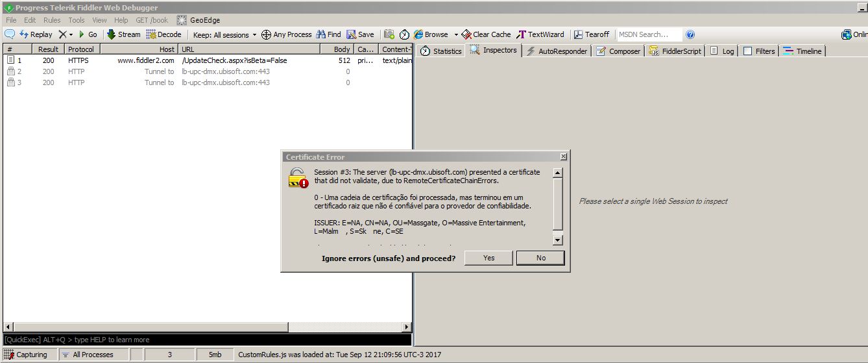Switch to the Inspectors tab
Screen dimensions: 868x363
coord(494,50)
